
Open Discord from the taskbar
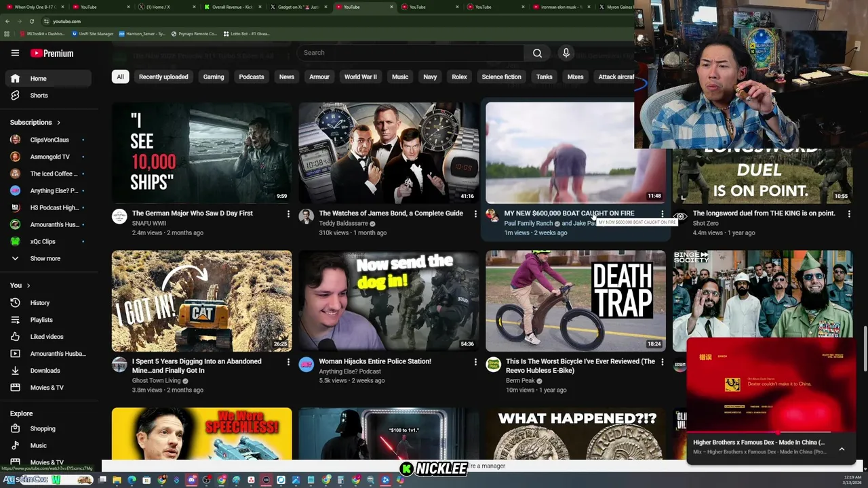tap(192, 481)
